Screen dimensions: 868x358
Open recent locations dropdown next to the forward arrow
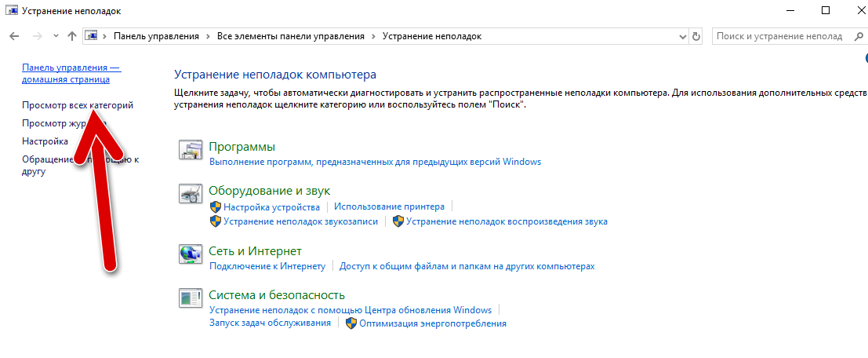click(x=56, y=36)
